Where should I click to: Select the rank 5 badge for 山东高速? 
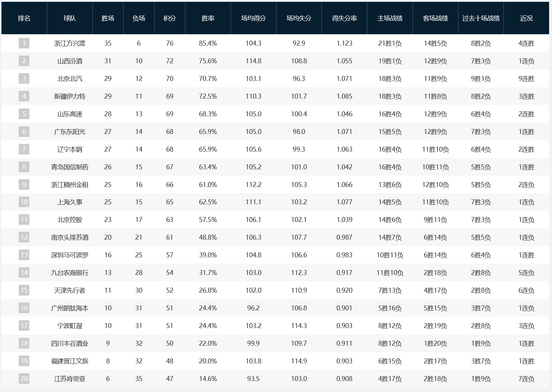pos(24,114)
